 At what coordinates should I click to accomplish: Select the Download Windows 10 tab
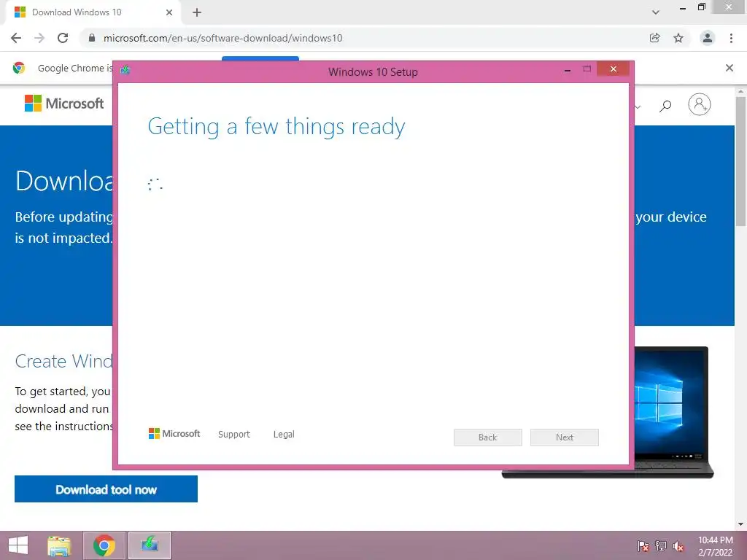(93, 12)
